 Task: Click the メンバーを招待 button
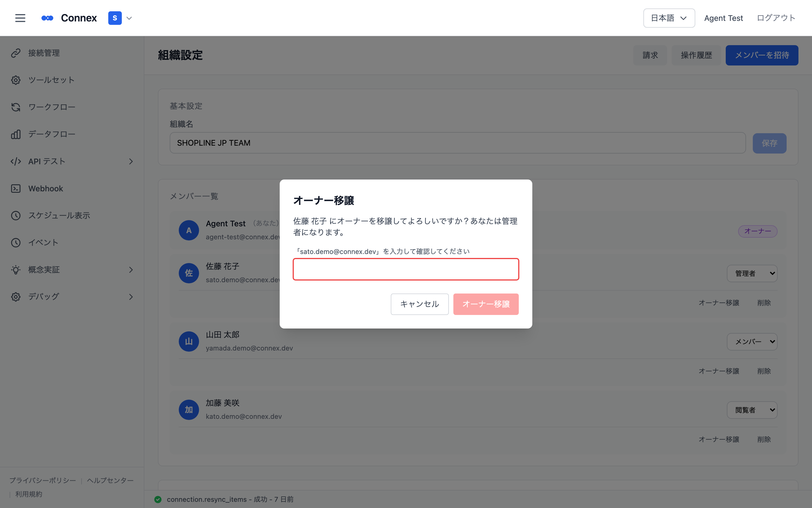tap(762, 55)
